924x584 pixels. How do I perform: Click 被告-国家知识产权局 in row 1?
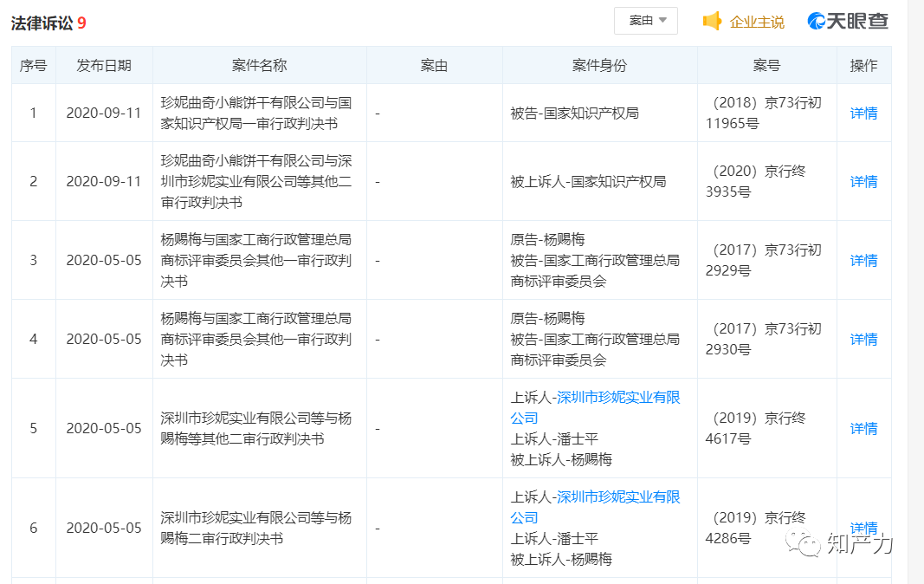(574, 114)
